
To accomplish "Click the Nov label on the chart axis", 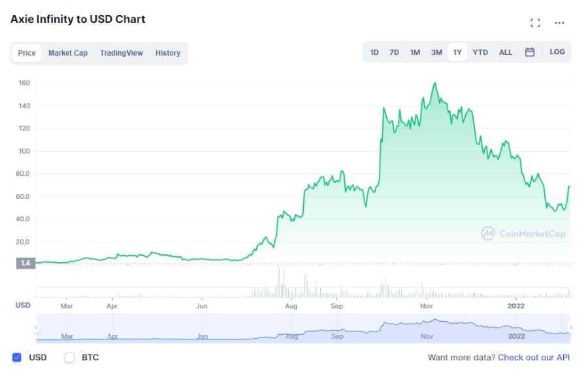I will pos(425,305).
